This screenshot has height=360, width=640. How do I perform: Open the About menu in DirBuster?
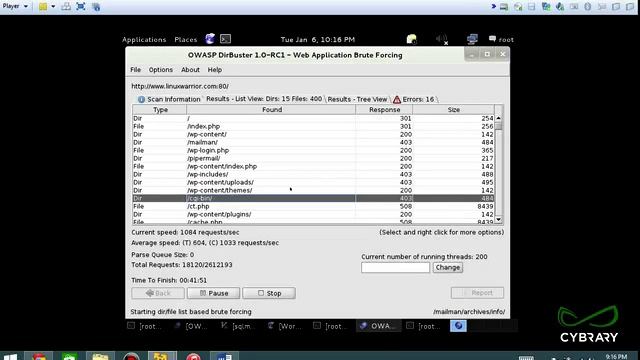tap(190, 70)
